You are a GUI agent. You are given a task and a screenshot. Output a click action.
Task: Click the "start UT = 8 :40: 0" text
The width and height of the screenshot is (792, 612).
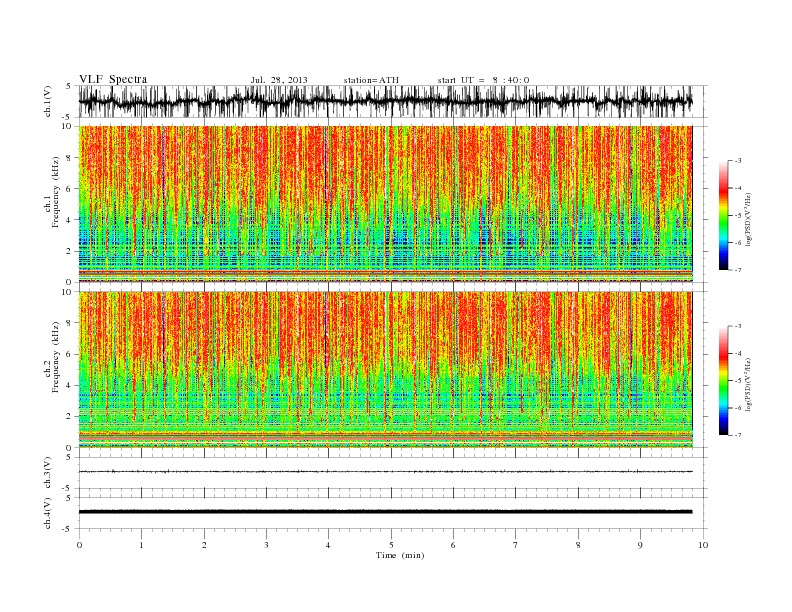(x=483, y=80)
